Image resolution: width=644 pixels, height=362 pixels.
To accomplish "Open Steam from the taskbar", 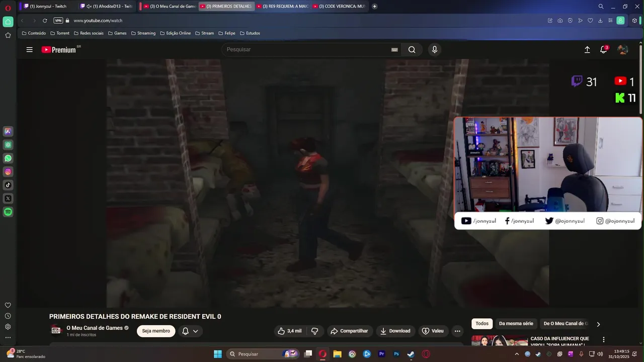I will tap(411, 354).
